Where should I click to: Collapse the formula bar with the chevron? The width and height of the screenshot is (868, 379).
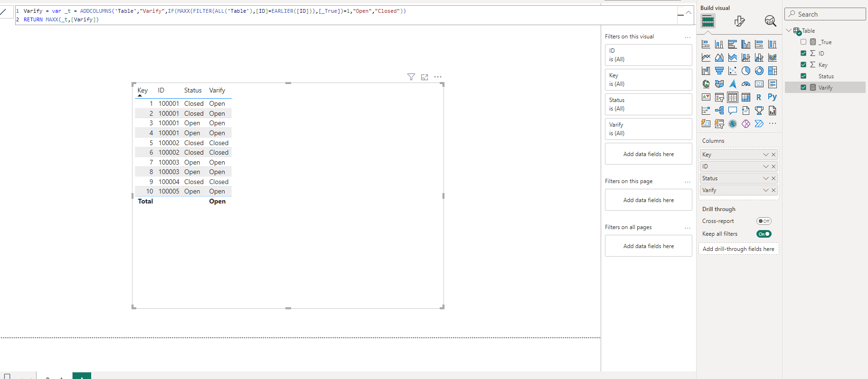[x=688, y=13]
